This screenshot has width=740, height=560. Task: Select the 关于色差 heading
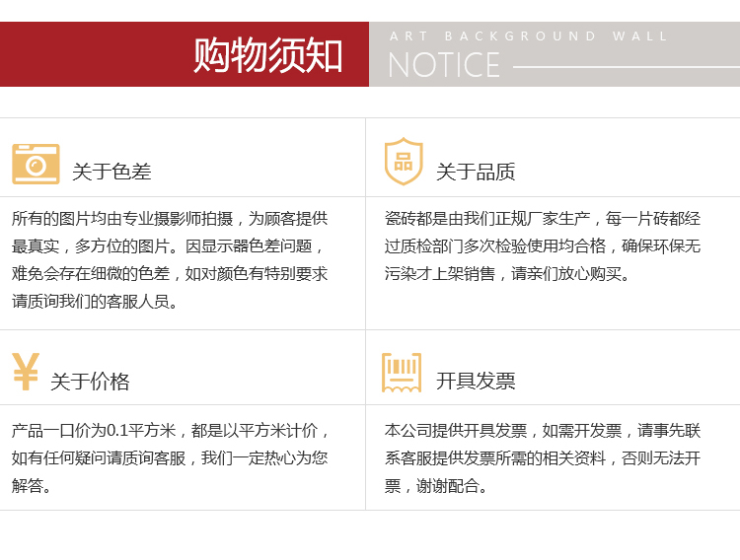coord(111,172)
